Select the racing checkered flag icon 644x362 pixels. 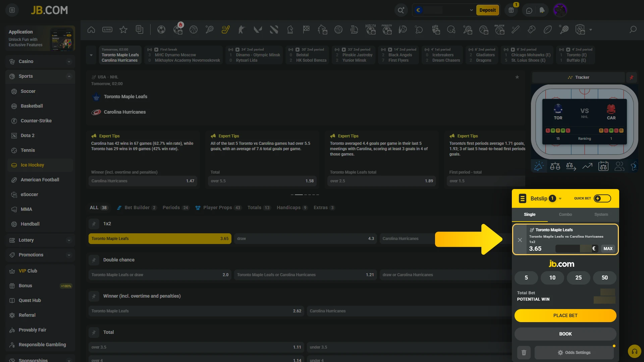pos(306,29)
